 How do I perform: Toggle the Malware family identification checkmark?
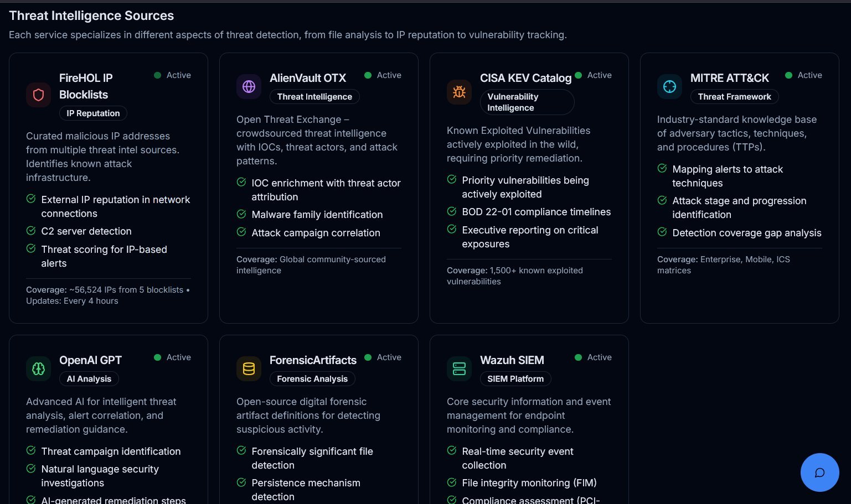241,214
